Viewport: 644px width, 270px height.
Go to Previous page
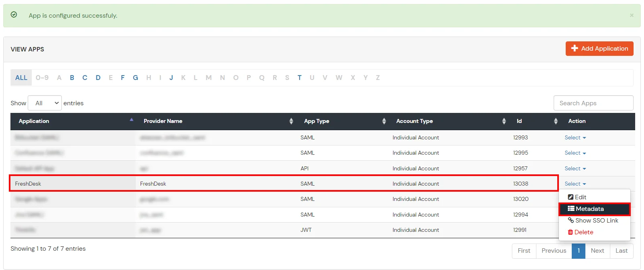click(554, 251)
